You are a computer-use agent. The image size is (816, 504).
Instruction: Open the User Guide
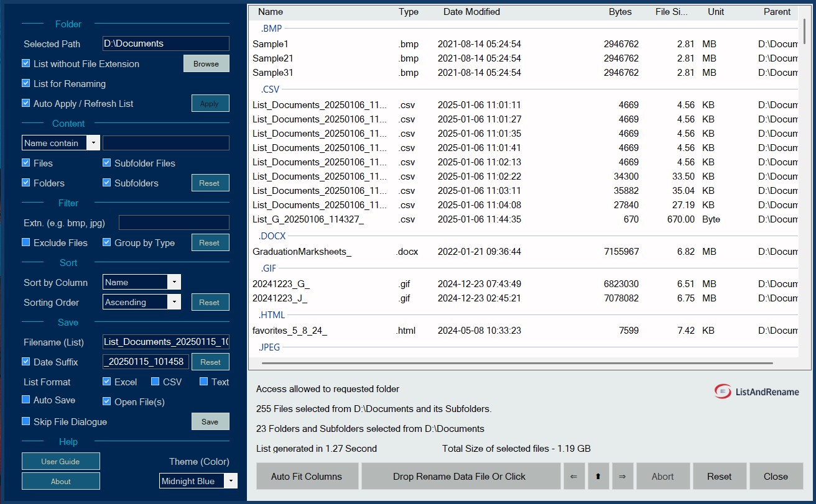[x=61, y=461]
